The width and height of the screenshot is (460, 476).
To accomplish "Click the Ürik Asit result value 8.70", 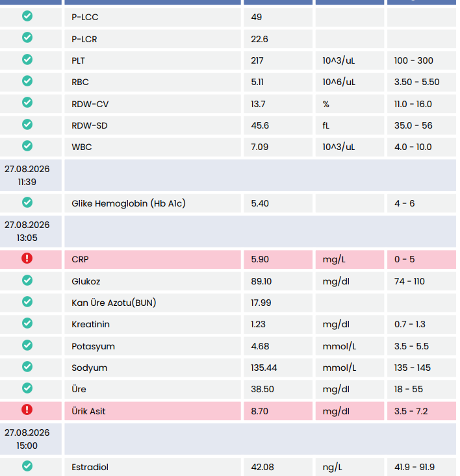I will tap(260, 411).
